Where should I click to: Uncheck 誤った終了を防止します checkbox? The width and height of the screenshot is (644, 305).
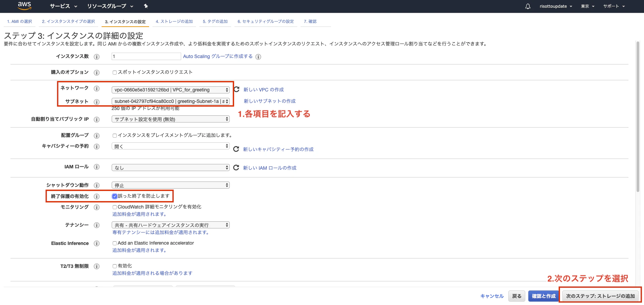click(115, 196)
